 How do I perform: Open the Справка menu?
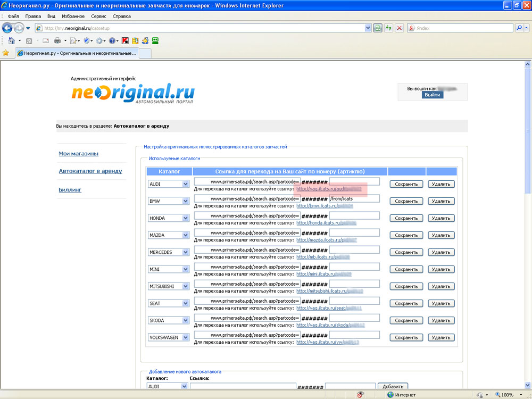tap(121, 16)
